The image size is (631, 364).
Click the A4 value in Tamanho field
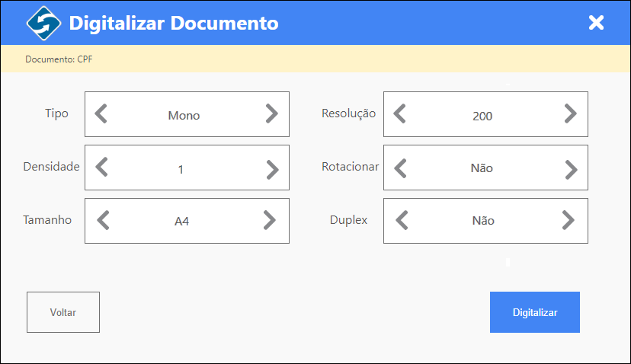point(181,221)
